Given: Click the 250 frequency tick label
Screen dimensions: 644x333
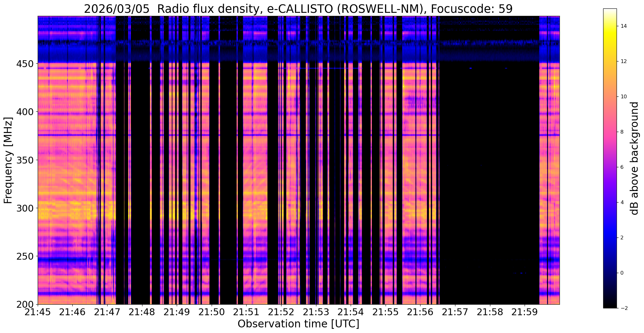Looking at the screenshot, I should pyautogui.click(x=25, y=256).
